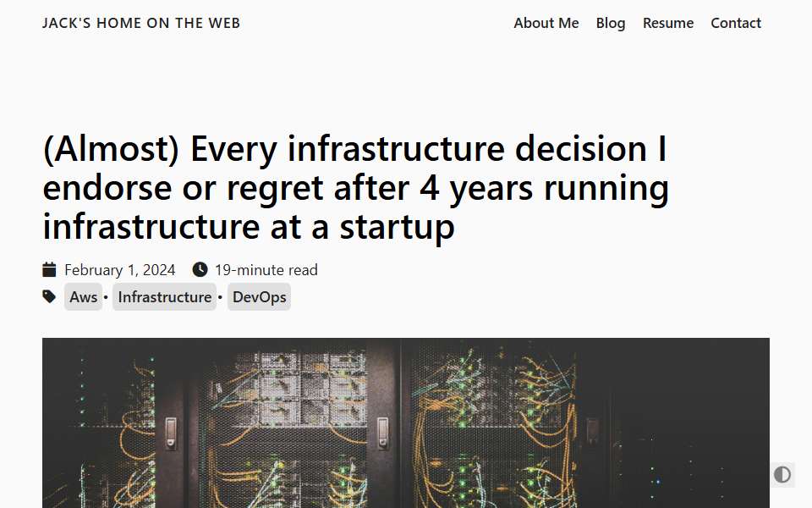The height and width of the screenshot is (508, 812).
Task: Go to the Blog section
Action: point(611,23)
